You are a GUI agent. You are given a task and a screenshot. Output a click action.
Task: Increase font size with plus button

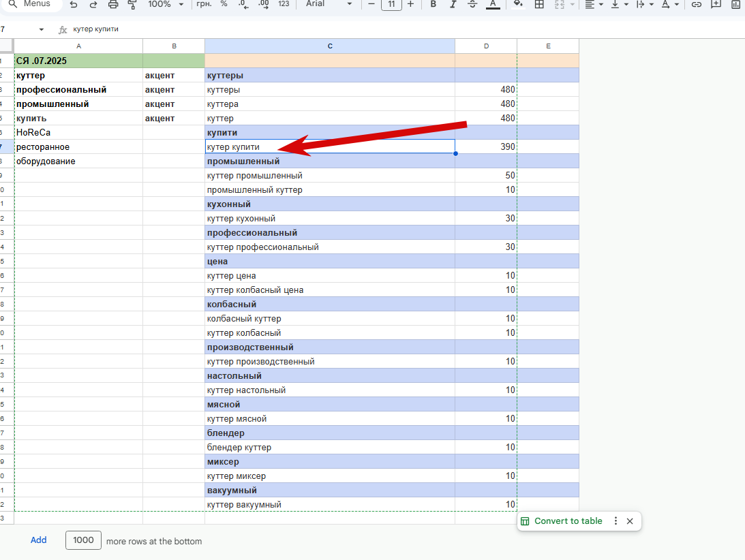click(x=411, y=4)
